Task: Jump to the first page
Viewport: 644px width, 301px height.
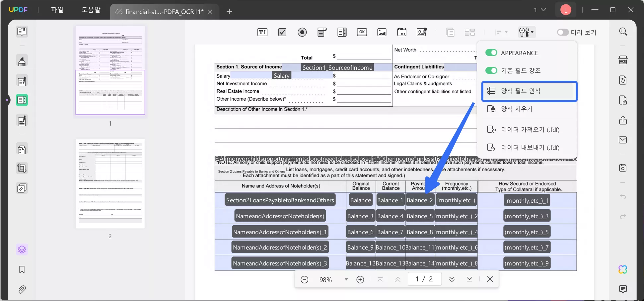Action: pos(381,280)
